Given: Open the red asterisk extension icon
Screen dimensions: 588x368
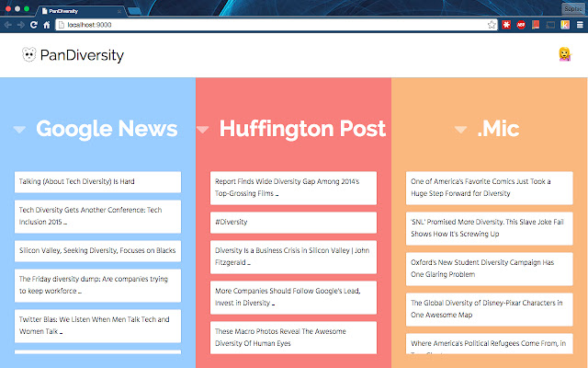Looking at the screenshot, I should click(x=506, y=25).
